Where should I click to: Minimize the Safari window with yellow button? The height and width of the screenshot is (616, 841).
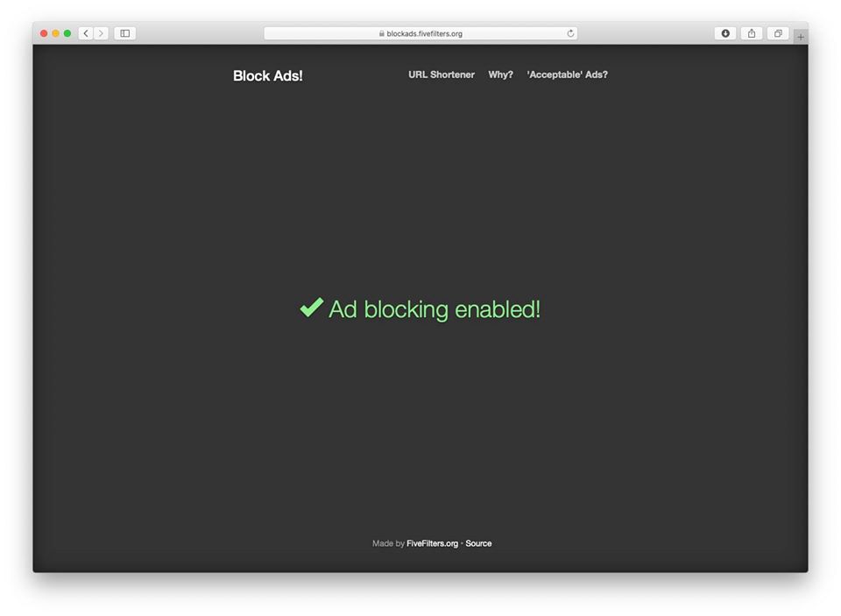pyautogui.click(x=55, y=33)
